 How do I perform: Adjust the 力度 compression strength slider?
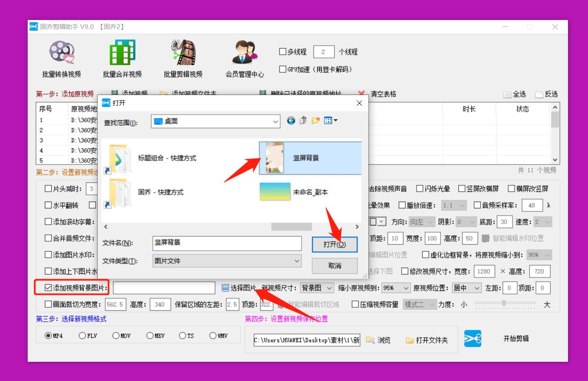[x=505, y=303]
